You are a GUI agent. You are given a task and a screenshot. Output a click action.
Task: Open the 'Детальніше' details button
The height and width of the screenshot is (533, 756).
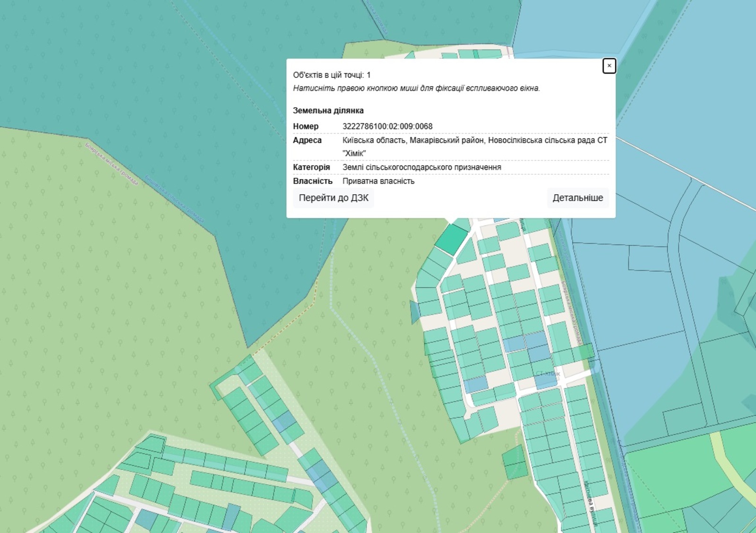point(577,198)
